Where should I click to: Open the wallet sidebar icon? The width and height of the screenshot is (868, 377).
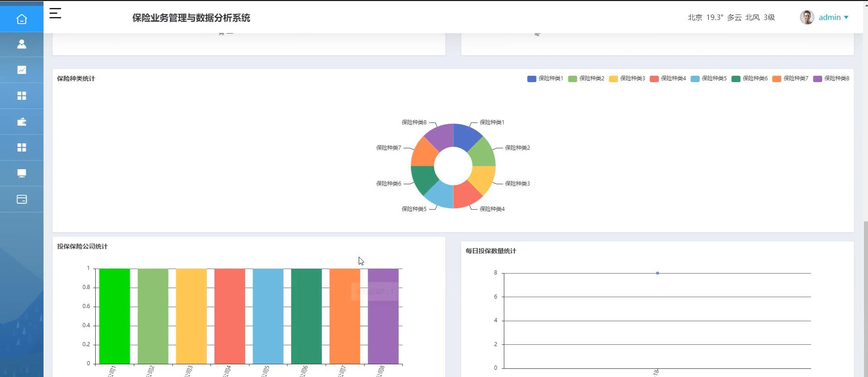tap(21, 122)
